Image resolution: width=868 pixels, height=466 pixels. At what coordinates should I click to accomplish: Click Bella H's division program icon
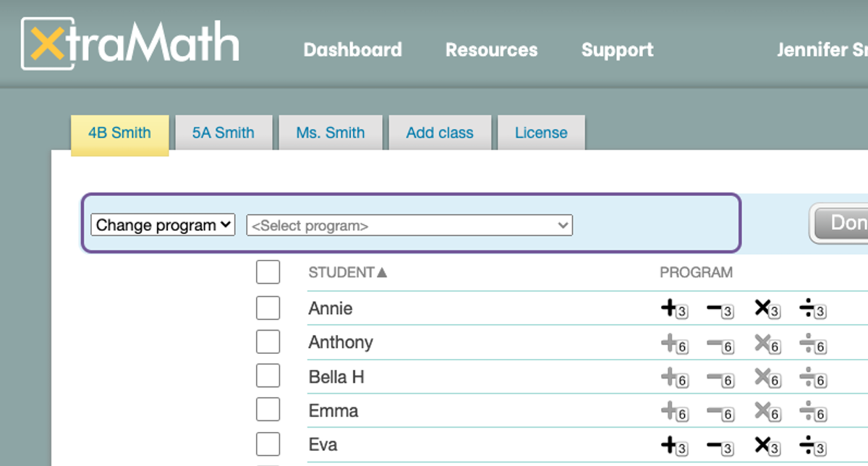pos(812,378)
